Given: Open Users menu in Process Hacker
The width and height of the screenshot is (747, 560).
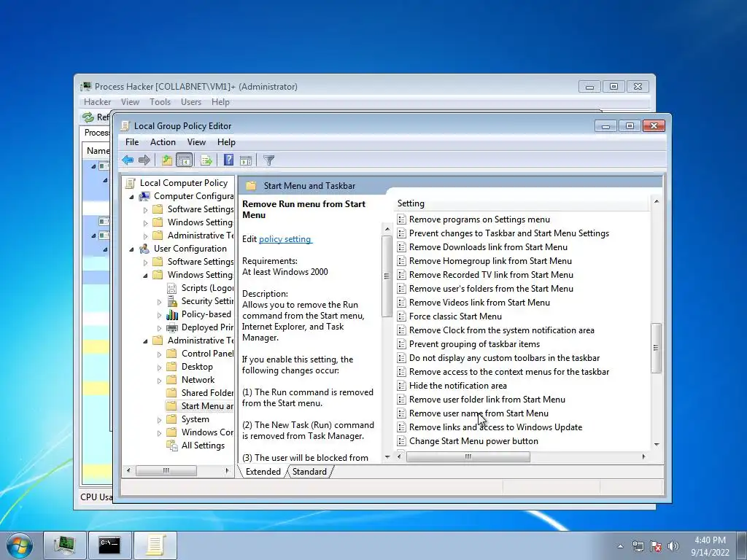Looking at the screenshot, I should [191, 102].
